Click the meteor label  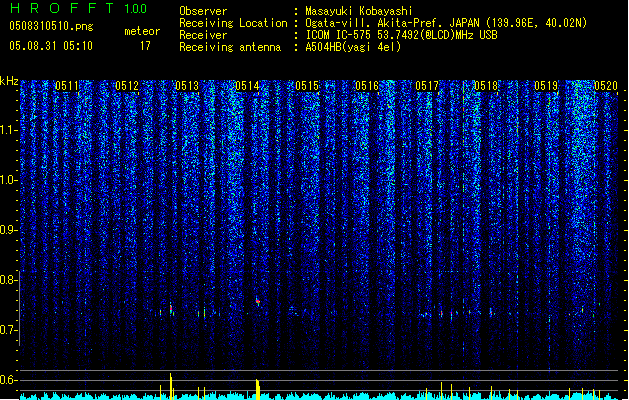142,31
